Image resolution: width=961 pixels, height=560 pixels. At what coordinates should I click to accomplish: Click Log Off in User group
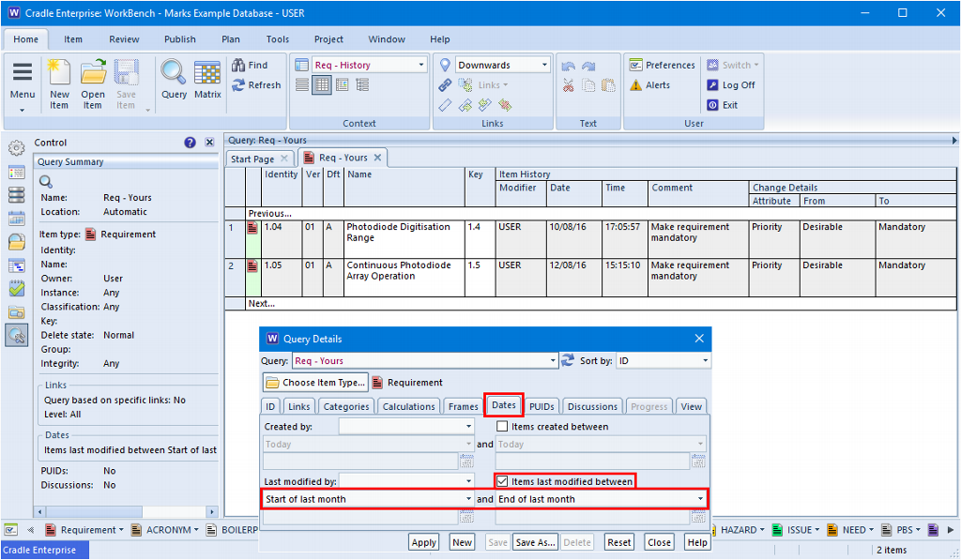(731, 85)
